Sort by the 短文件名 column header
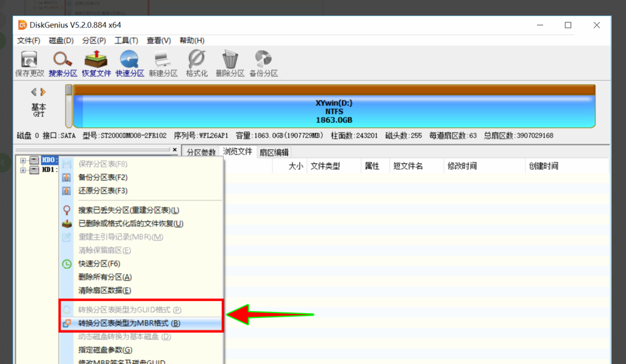626x364 pixels. pos(416,166)
